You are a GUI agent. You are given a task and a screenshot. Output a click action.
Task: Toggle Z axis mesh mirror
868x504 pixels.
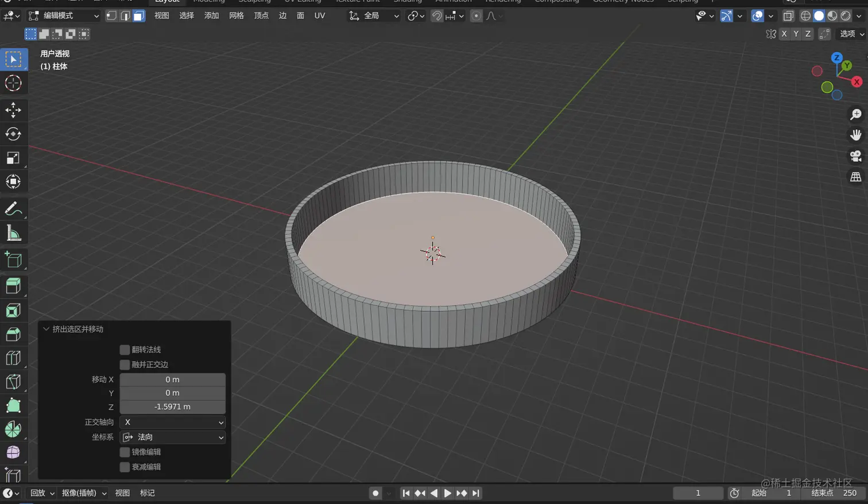tap(808, 34)
